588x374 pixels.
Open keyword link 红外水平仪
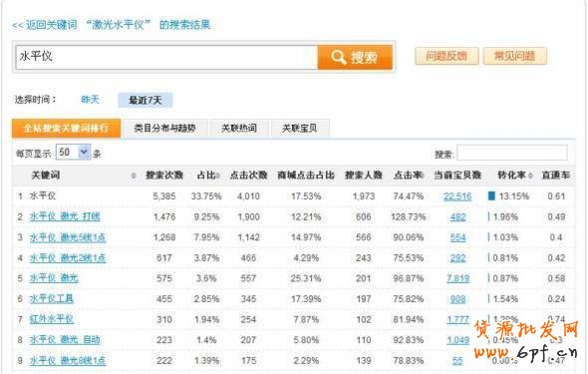pyautogui.click(x=52, y=319)
